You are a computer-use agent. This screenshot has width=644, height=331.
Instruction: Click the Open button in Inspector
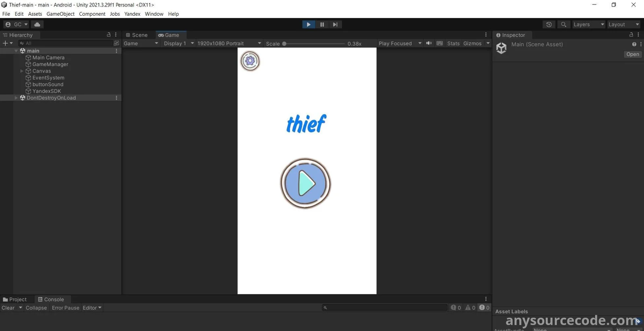[632, 54]
